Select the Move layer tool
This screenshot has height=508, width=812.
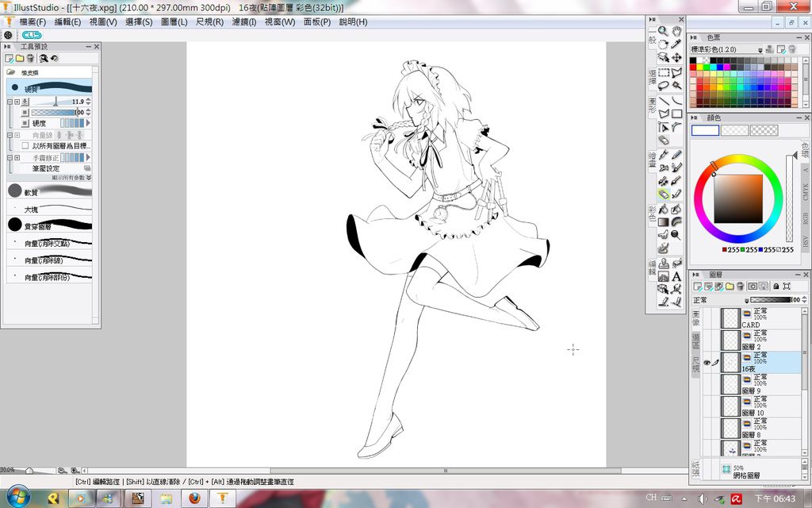(677, 57)
